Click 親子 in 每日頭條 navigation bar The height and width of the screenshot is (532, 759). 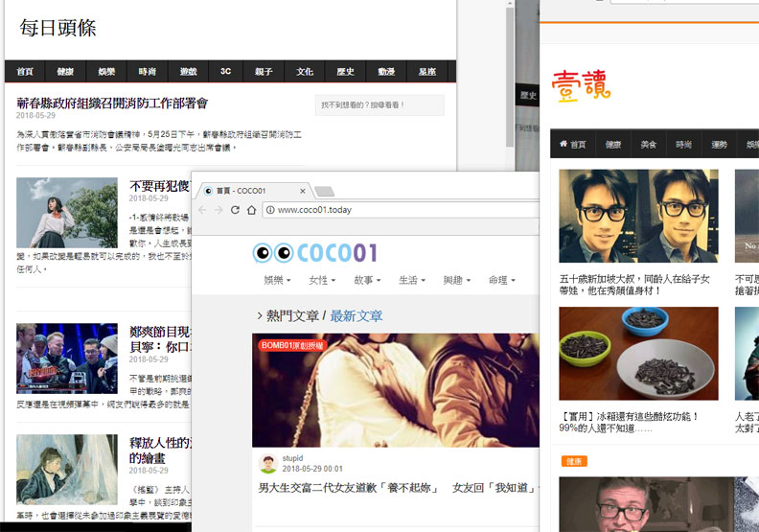[x=264, y=72]
